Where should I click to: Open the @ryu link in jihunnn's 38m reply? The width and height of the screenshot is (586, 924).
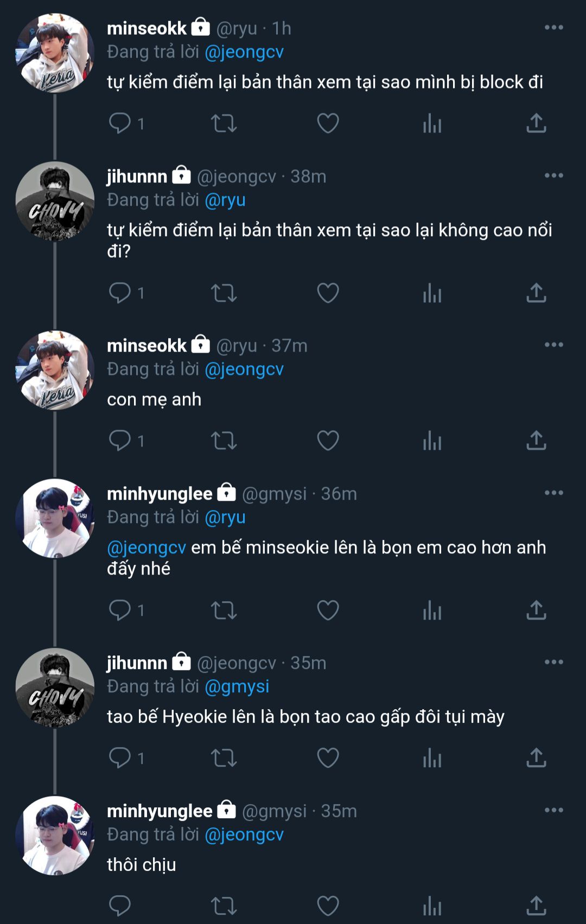[x=225, y=200]
